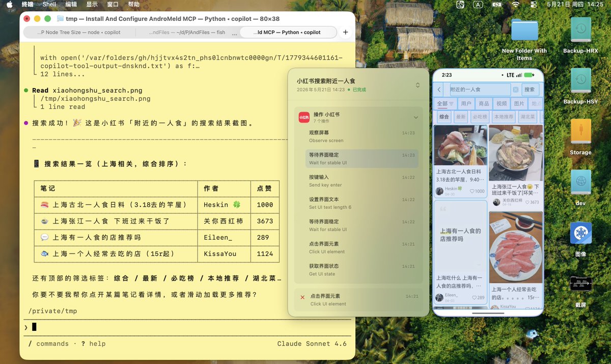Switch to the Node Tree Size terminal tab
Viewport: 611px width, 364px height.
point(79,32)
